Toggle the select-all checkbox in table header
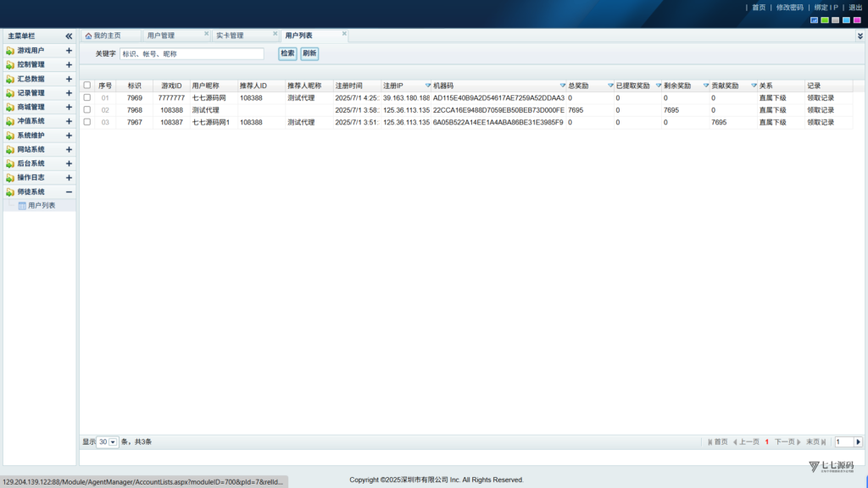Image resolution: width=868 pixels, height=488 pixels. pos(87,86)
